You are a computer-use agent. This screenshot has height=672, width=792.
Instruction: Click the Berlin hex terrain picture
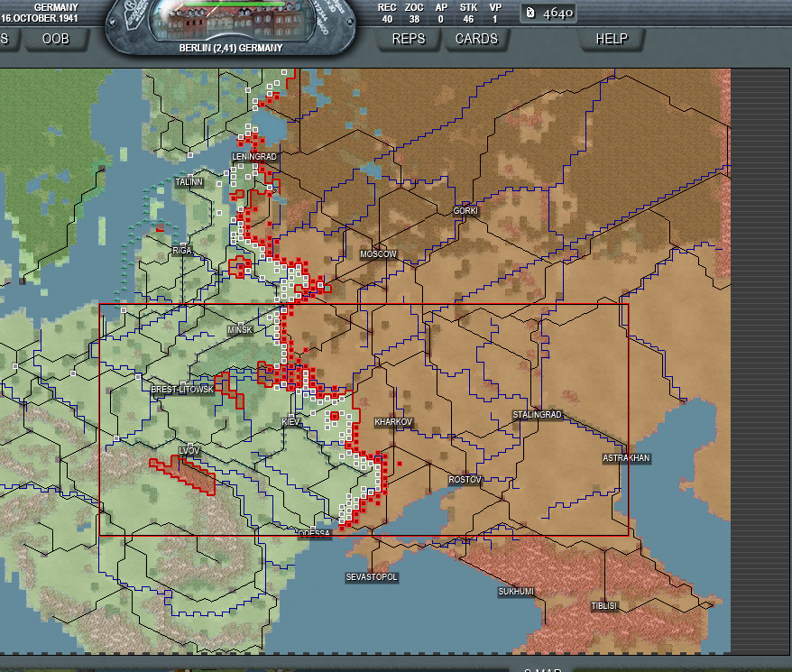coord(230,22)
